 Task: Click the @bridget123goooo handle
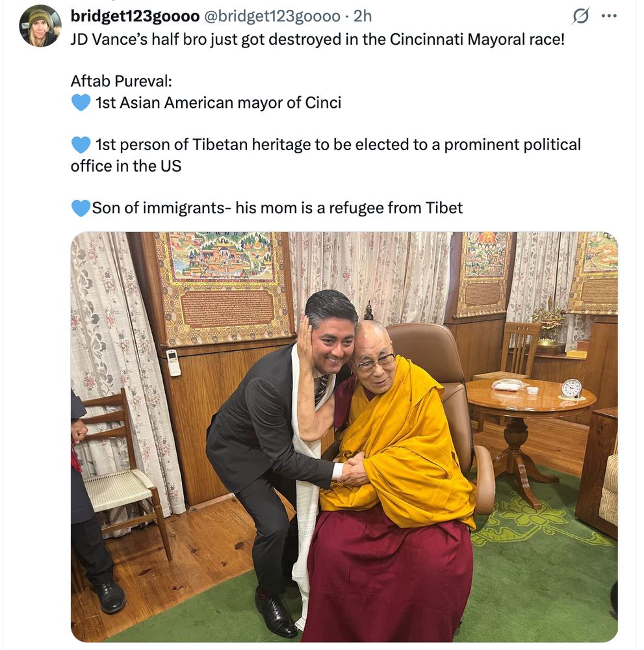272,16
